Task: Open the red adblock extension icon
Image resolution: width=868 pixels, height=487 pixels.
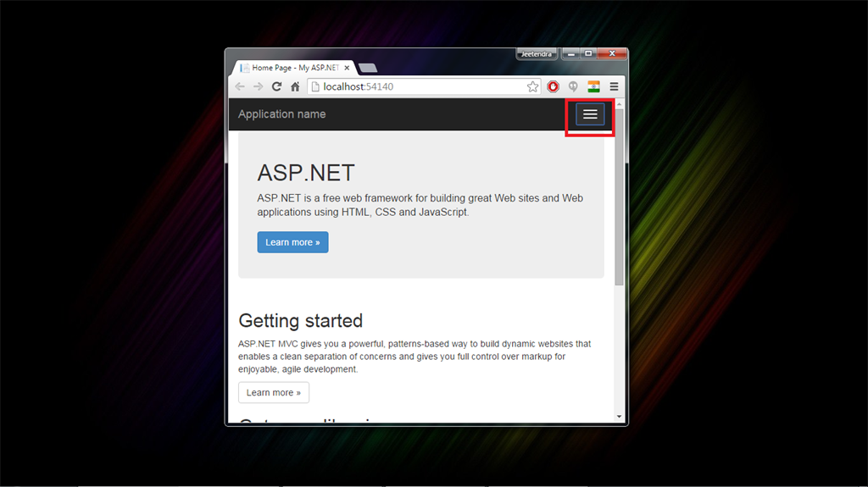Action: [x=553, y=86]
